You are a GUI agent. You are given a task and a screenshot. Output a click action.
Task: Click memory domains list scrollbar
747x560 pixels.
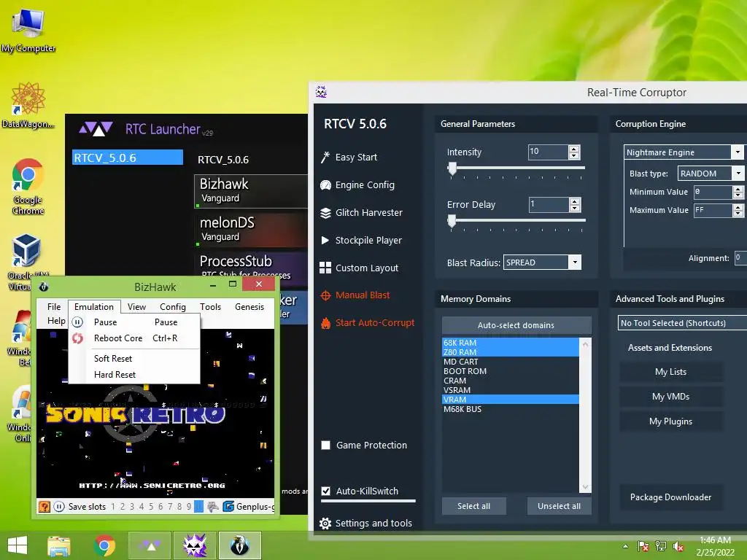coord(586,415)
